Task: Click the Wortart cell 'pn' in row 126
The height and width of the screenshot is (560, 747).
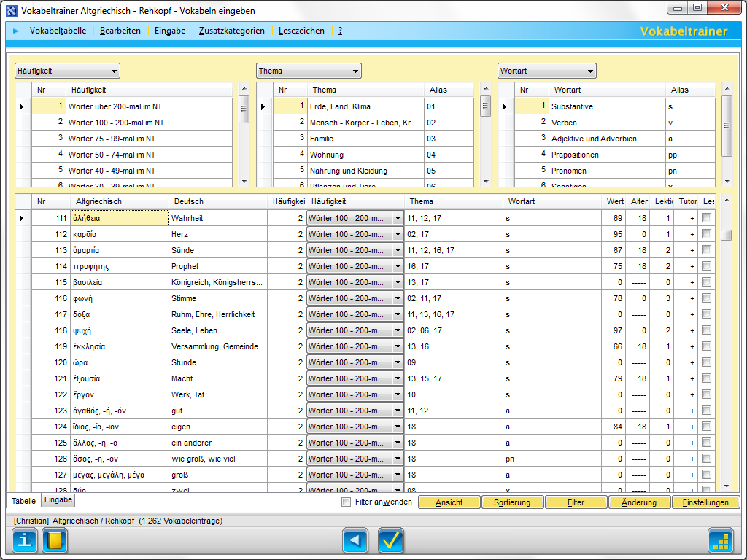Action: coord(552,459)
